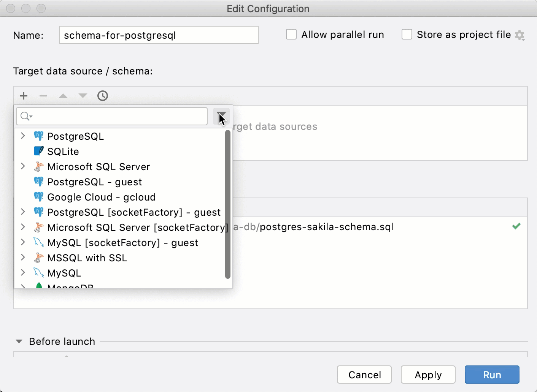Click the MySQL dolphin icon

(38, 273)
